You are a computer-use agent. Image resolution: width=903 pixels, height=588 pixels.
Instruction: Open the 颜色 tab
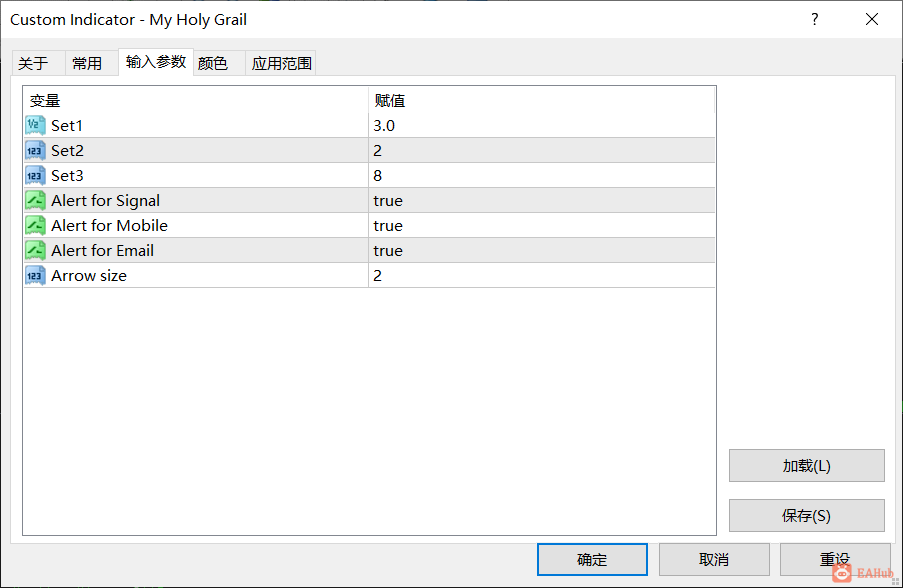coord(213,62)
